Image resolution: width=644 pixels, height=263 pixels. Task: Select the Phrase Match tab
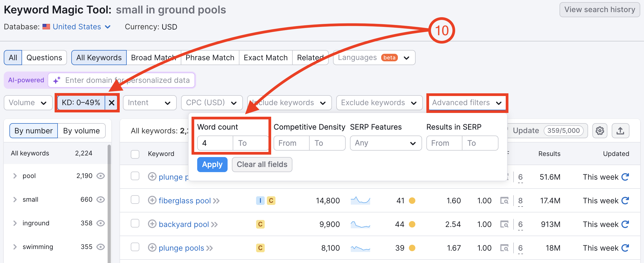210,58
